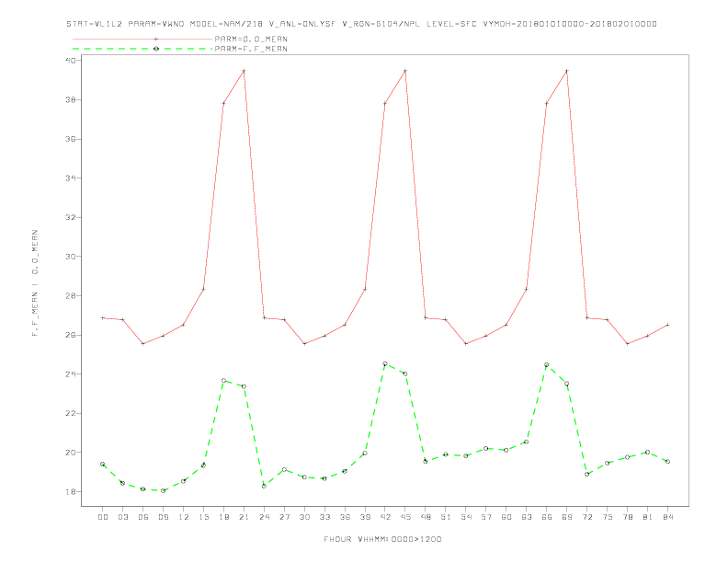
Task: Select the red O_MEAN peak point at hour 45
Action: click(x=405, y=71)
